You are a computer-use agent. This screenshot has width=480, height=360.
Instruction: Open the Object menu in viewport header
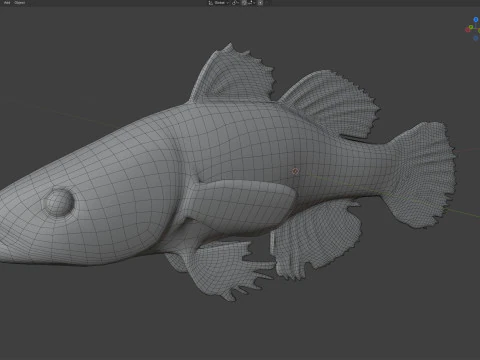pos(20,2)
